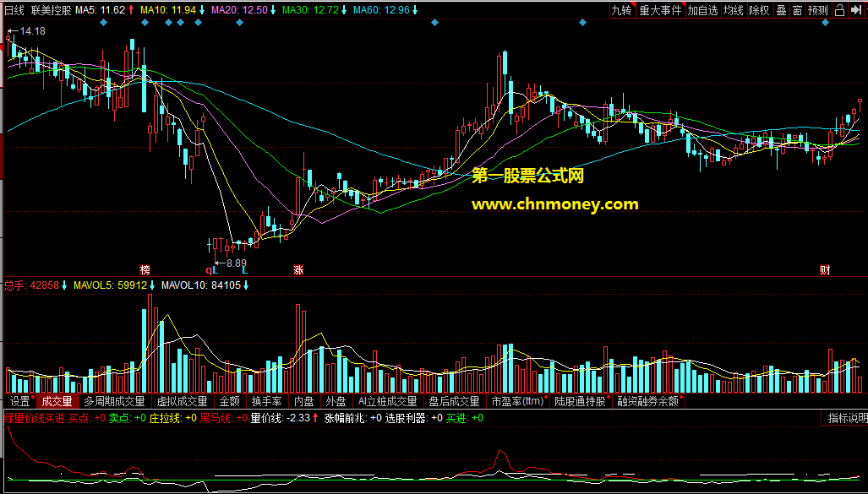Switch to the 外盘 tab
The width and height of the screenshot is (868, 494).
pos(336,402)
